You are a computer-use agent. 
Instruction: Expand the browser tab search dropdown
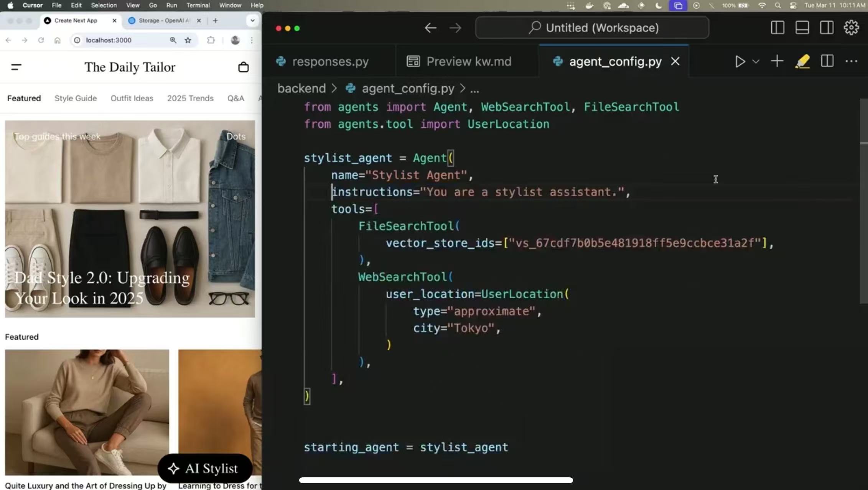pos(252,21)
